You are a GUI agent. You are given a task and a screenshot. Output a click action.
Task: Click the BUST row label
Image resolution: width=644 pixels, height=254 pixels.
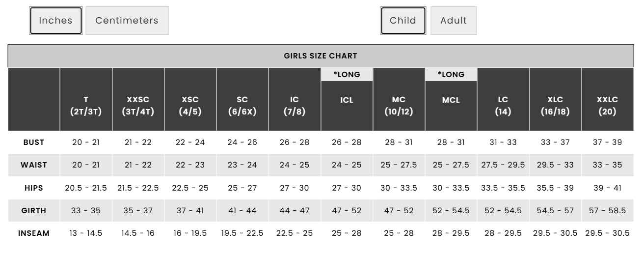[x=34, y=142]
